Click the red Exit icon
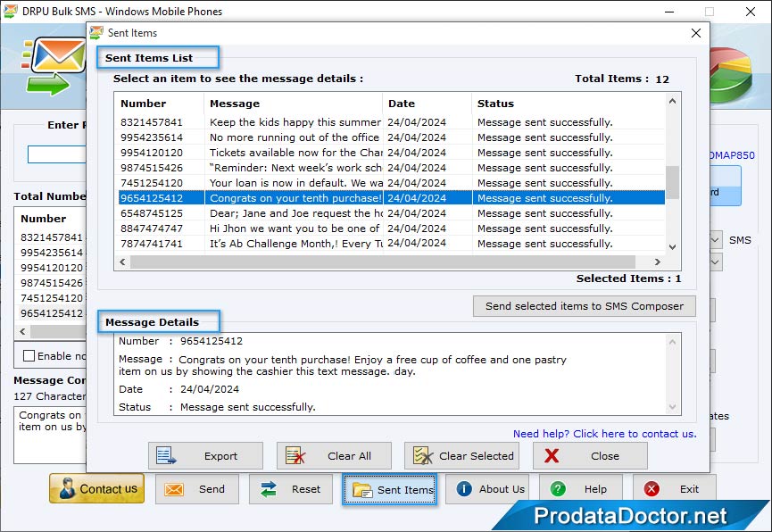The width and height of the screenshot is (772, 532). [x=652, y=488]
